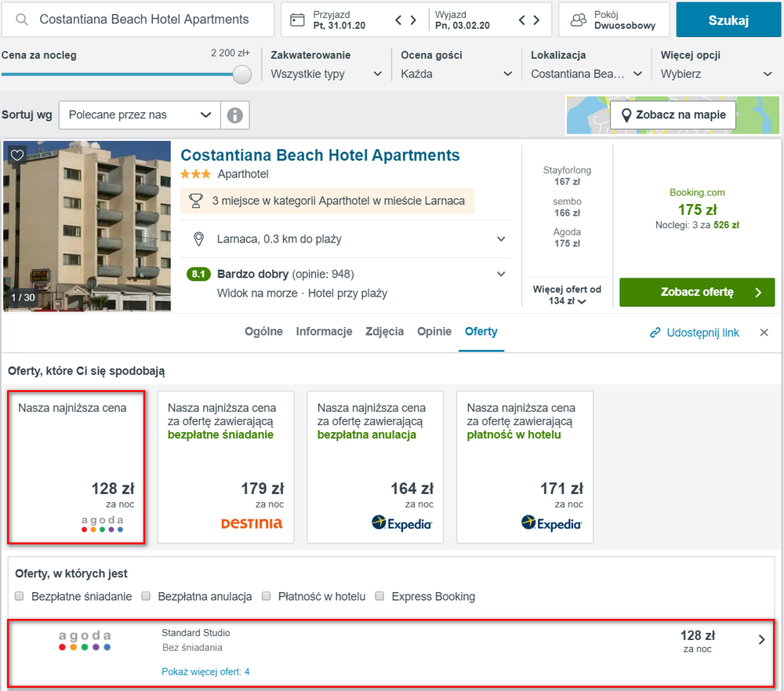Click previous arrow for check-in date
The width and height of the screenshot is (784, 691).
coord(399,20)
